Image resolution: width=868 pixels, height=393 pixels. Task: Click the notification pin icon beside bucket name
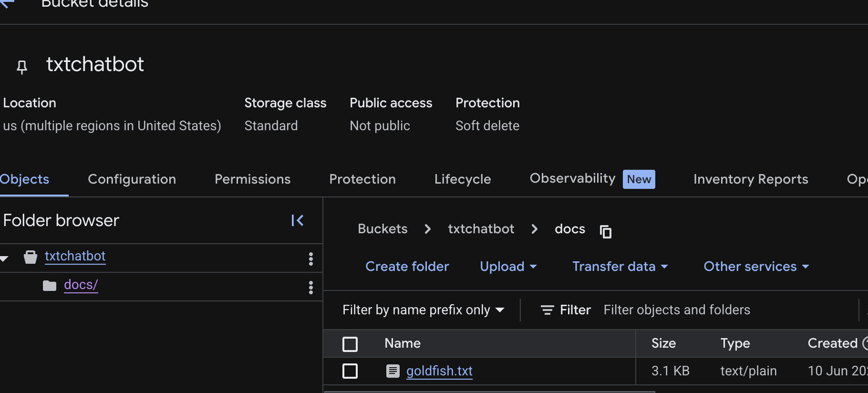[x=22, y=66]
